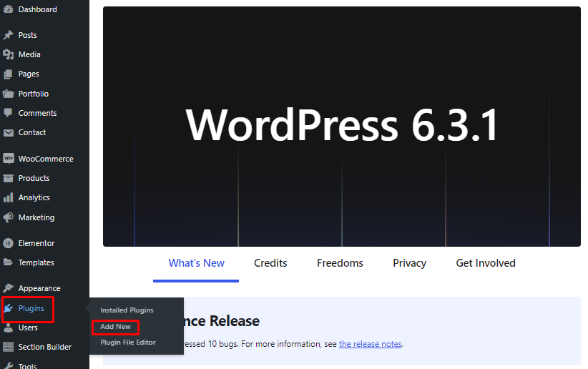588x369 pixels.
Task: Open the Users menu
Action: pos(28,328)
